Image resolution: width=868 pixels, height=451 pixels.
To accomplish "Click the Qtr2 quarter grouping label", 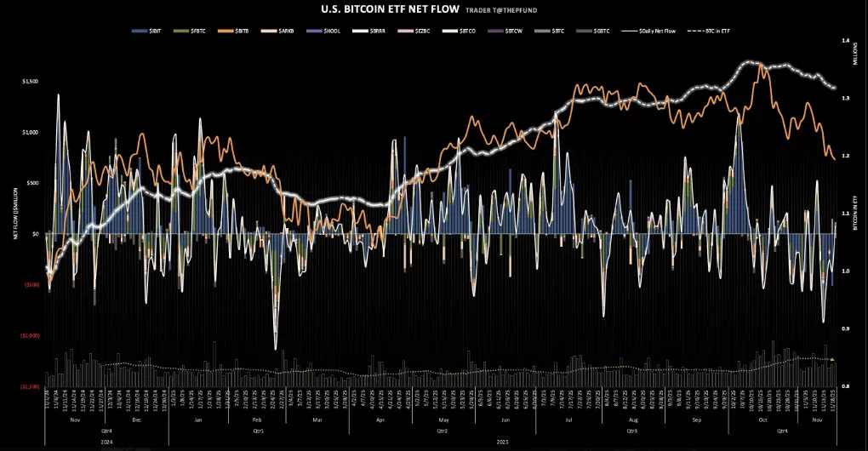I will point(442,431).
